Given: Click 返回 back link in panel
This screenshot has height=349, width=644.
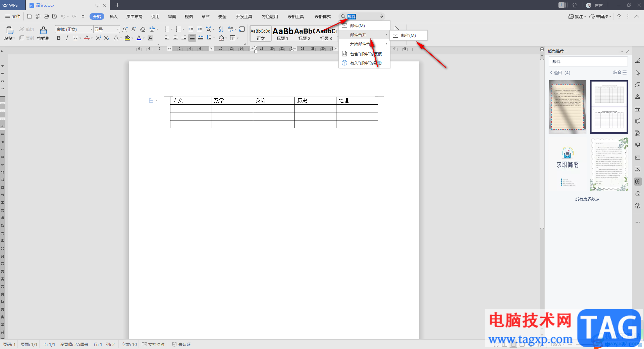Looking at the screenshot, I should pos(555,72).
